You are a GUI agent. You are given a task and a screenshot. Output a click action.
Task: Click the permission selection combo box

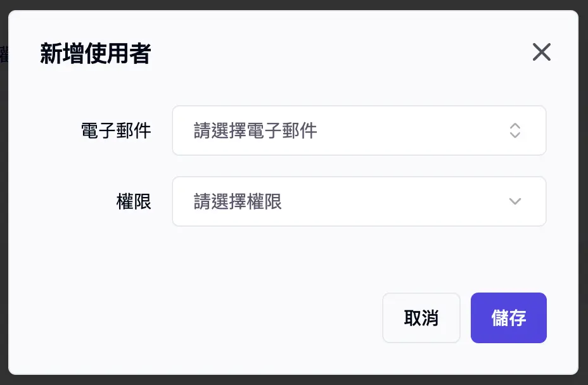(359, 201)
